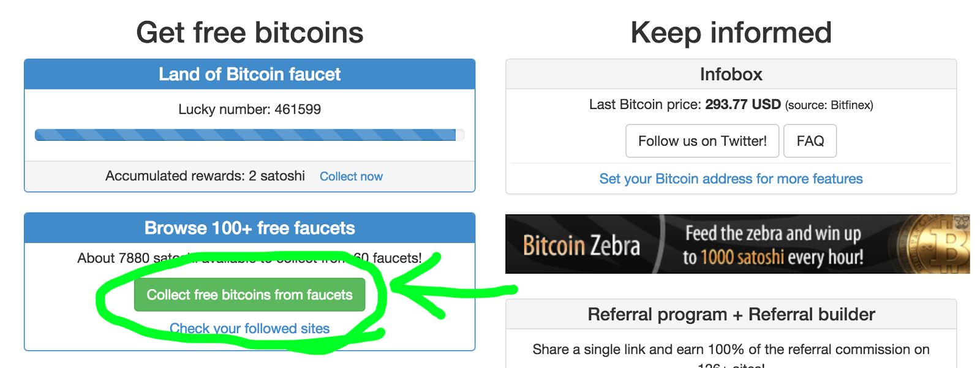Click the 293.77 USD Bitcoin price
Image resolution: width=980 pixels, height=368 pixels.
[742, 105]
